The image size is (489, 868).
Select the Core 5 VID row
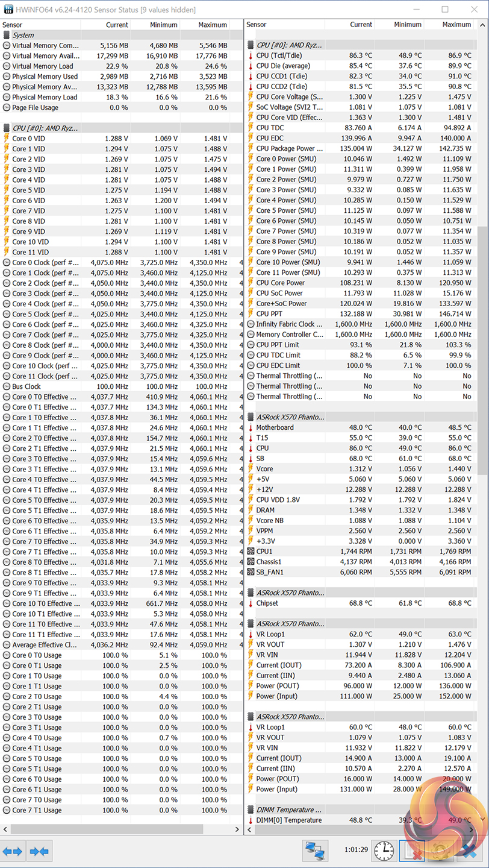tap(122, 190)
